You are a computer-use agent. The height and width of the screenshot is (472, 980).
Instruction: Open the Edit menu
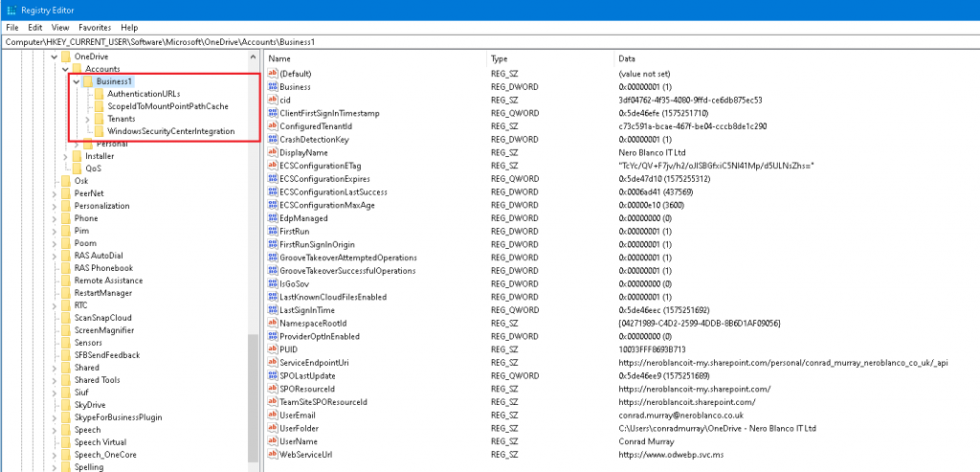(35, 28)
